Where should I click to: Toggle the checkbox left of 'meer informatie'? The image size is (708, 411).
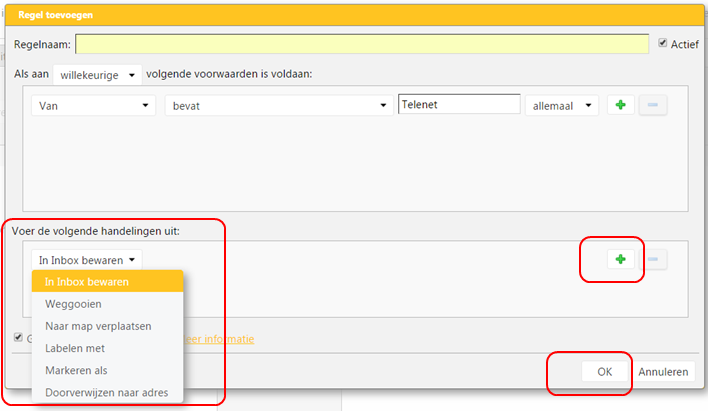[x=19, y=338]
